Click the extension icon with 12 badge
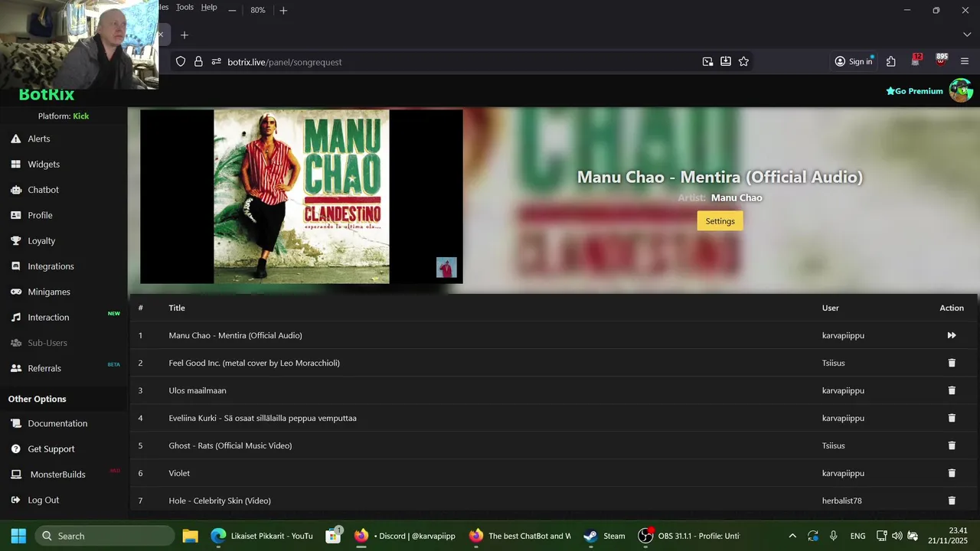 pos(916,61)
